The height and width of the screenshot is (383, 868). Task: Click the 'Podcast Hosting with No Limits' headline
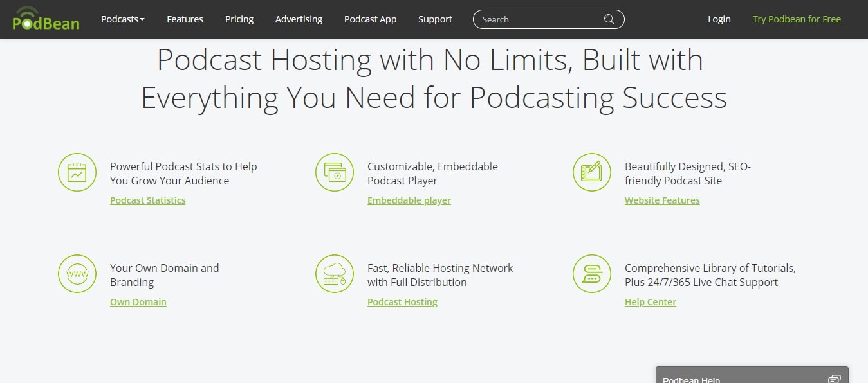434,79
